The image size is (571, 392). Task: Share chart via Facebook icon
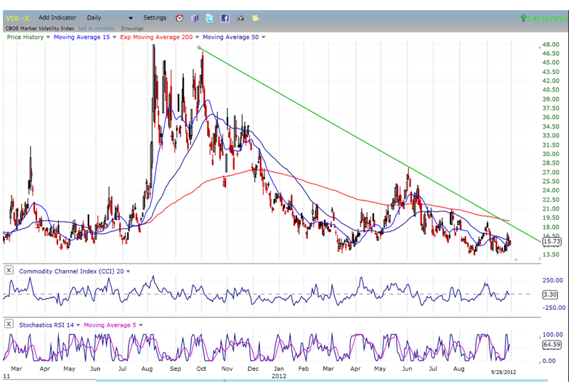click(x=224, y=17)
